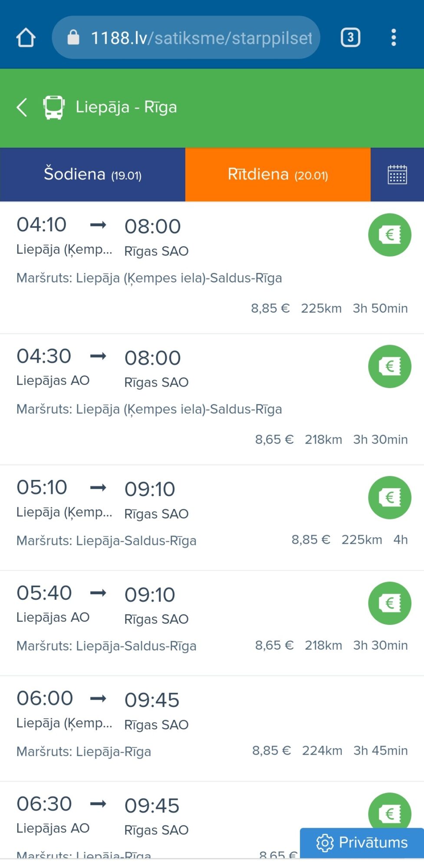Click the bus icon in green header
Viewport: 424px width, 868px height.
click(54, 107)
